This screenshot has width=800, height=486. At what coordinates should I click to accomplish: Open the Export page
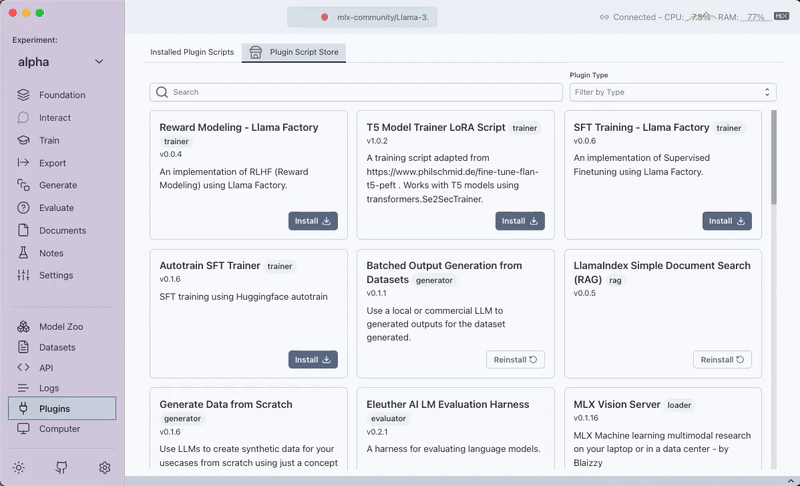[x=52, y=163]
